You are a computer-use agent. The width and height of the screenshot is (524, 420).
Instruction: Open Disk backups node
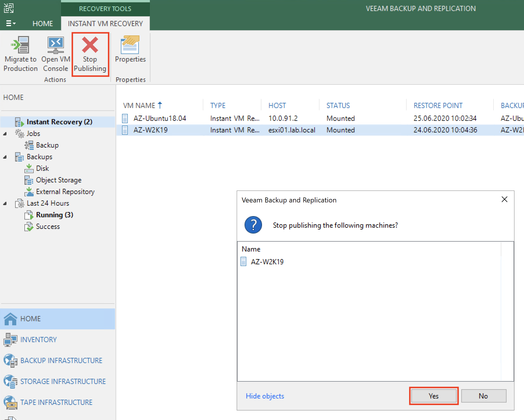42,168
